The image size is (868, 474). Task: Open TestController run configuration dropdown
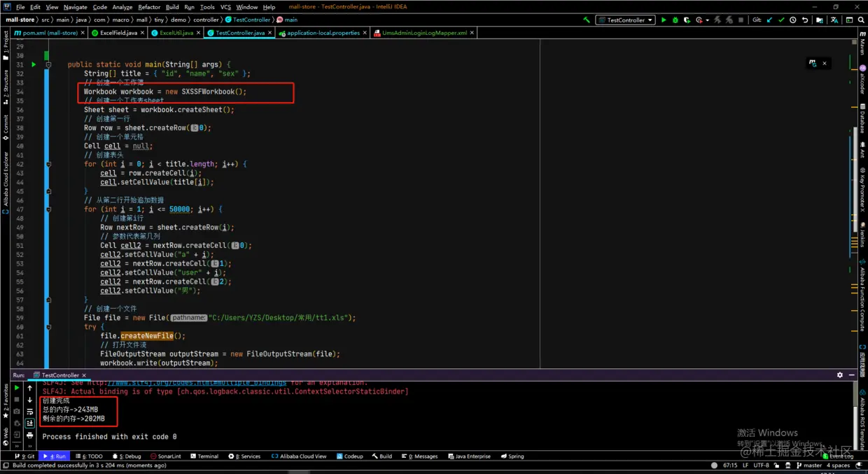click(x=625, y=20)
